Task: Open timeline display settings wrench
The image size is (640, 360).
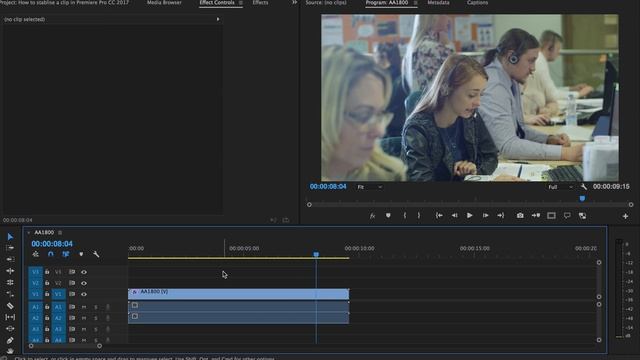Action: 96,254
